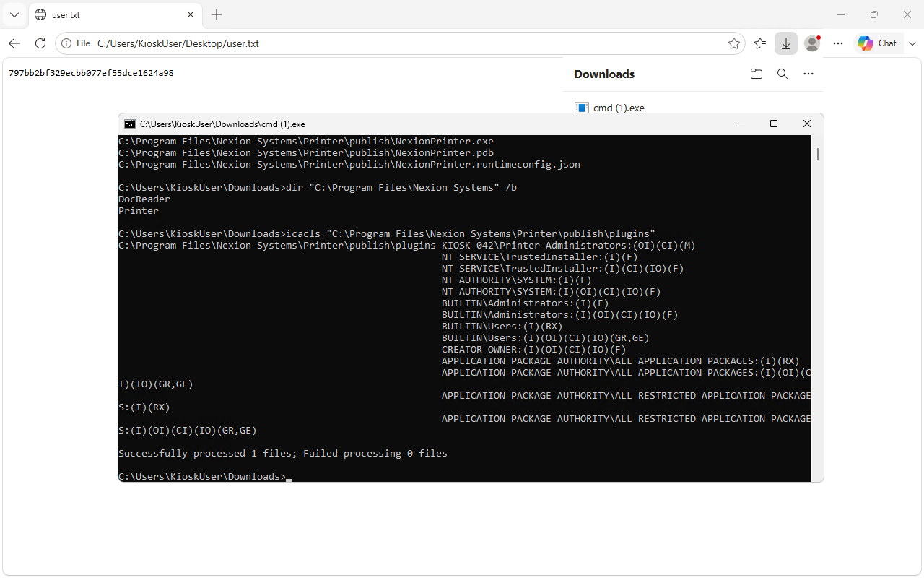This screenshot has width=924, height=578.
Task: Minimize the cmd (1).exe console window
Action: pyautogui.click(x=741, y=124)
